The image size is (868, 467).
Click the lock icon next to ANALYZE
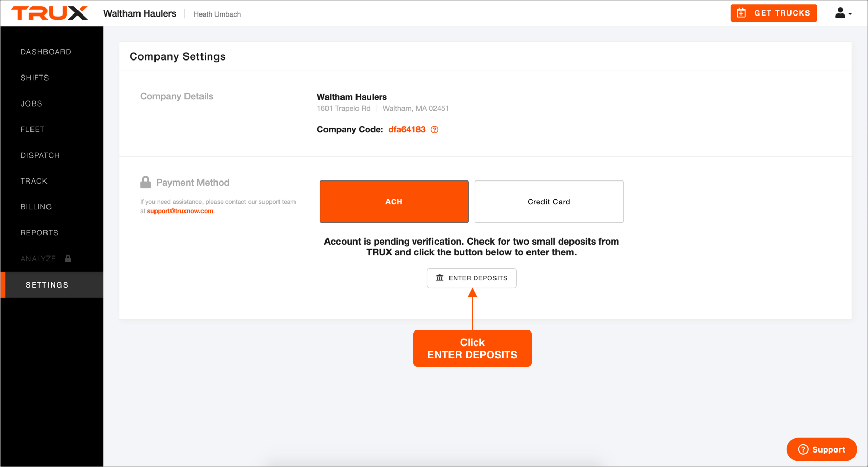(x=68, y=259)
